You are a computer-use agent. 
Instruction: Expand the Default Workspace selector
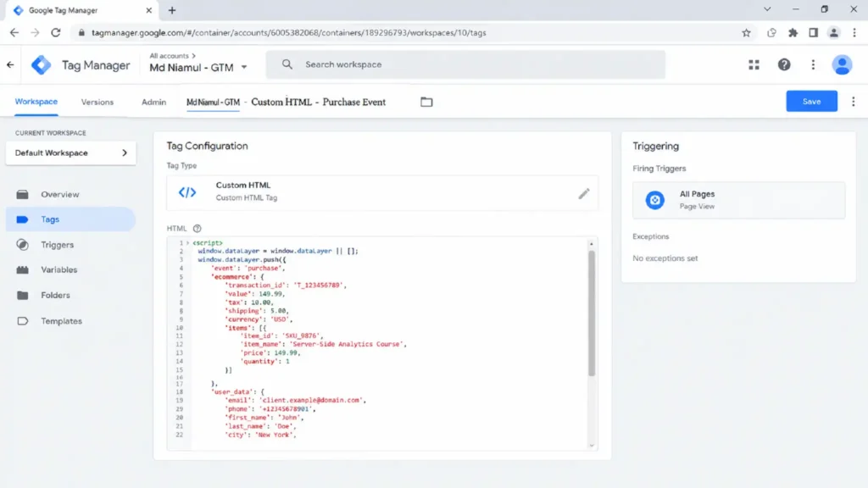71,152
